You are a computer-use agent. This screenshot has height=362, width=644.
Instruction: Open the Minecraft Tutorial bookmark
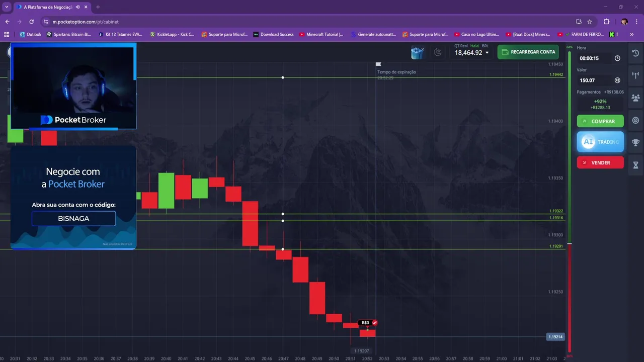coord(321,34)
